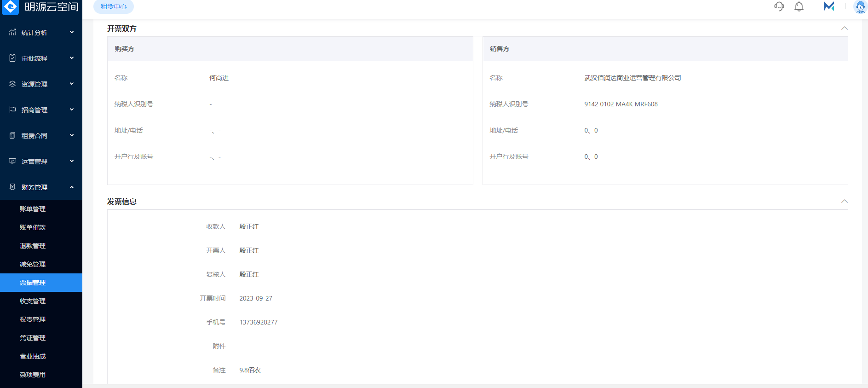Open the notification bell
The width and height of the screenshot is (868, 388).
click(799, 6)
